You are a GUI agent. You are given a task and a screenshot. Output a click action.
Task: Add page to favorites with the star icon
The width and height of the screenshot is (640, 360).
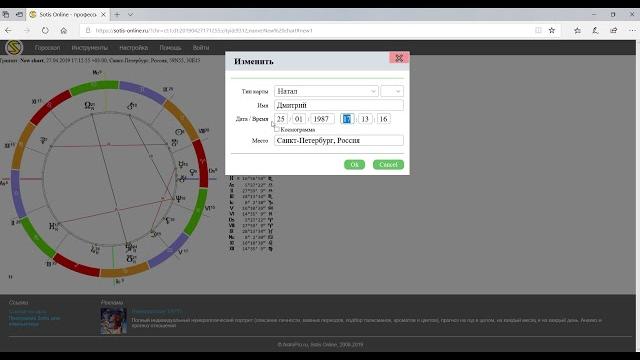552,30
